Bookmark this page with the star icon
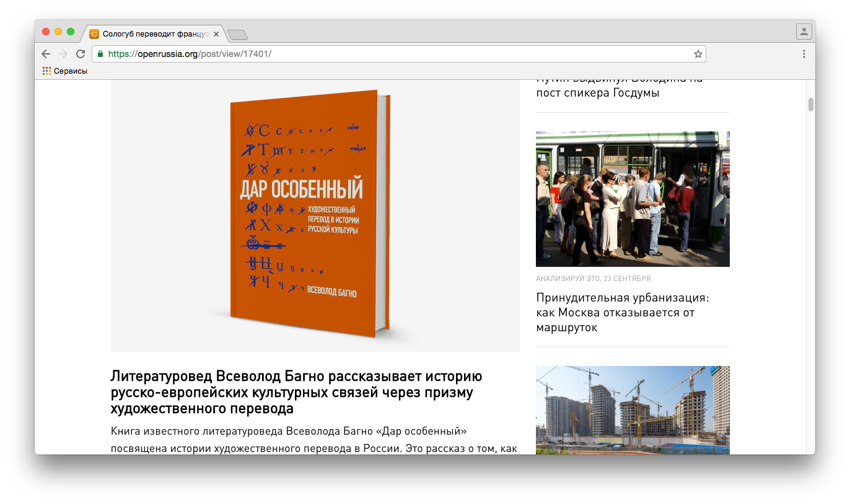The image size is (850, 504). pyautogui.click(x=698, y=54)
